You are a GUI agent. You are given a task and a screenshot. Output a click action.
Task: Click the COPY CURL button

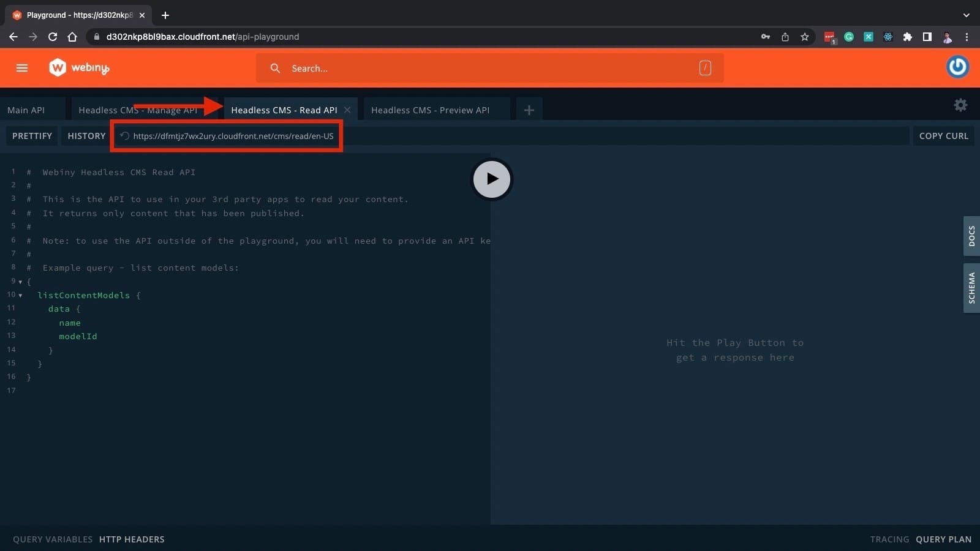tap(943, 135)
